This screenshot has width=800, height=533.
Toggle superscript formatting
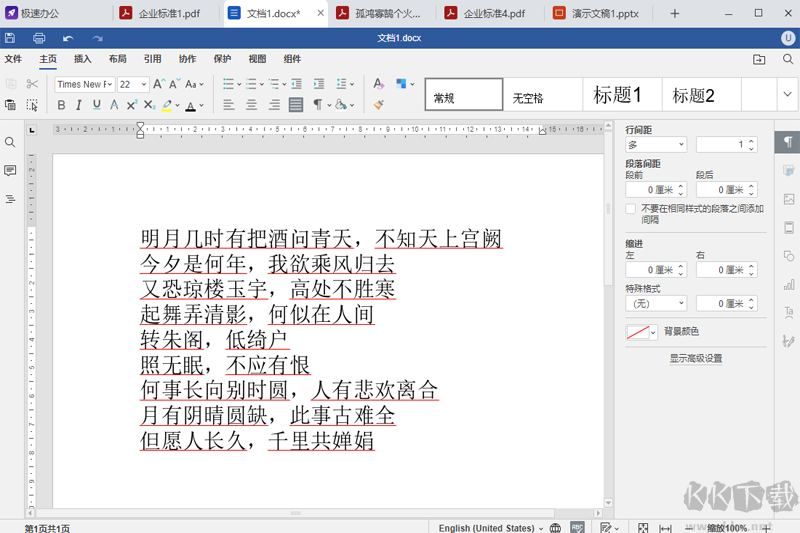pos(131,105)
